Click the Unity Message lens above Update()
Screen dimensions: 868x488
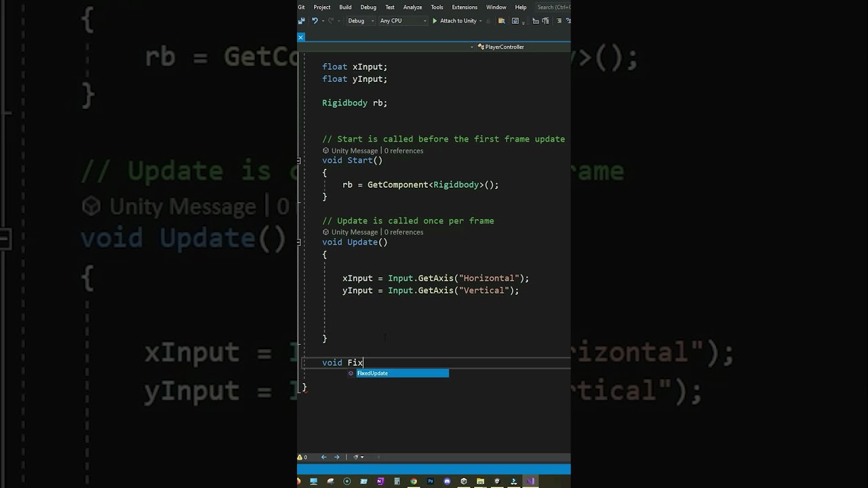click(350, 232)
